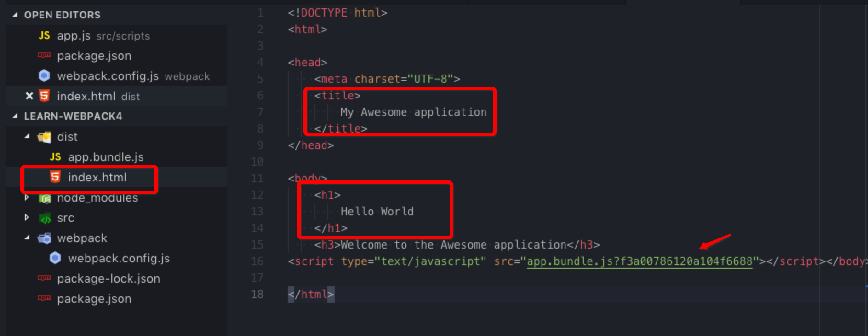The height and width of the screenshot is (336, 868).
Task: Click the opening <title> tag on line 6
Action: tap(337, 95)
